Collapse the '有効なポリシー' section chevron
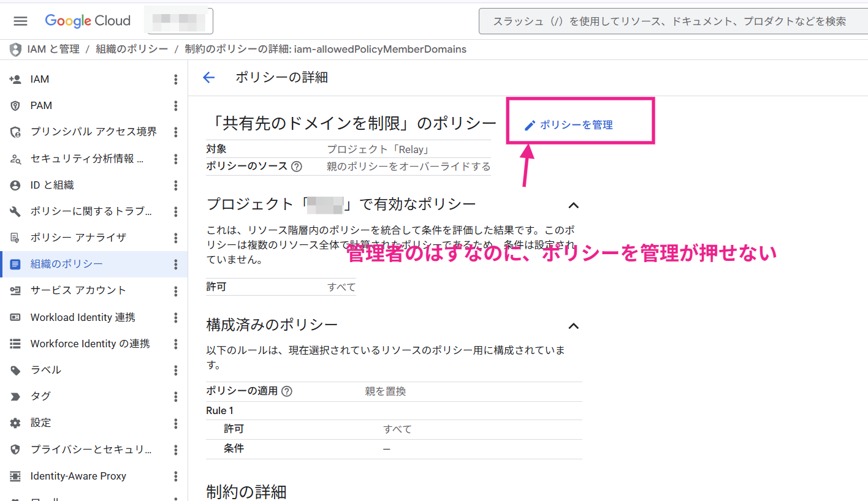 pyautogui.click(x=573, y=205)
